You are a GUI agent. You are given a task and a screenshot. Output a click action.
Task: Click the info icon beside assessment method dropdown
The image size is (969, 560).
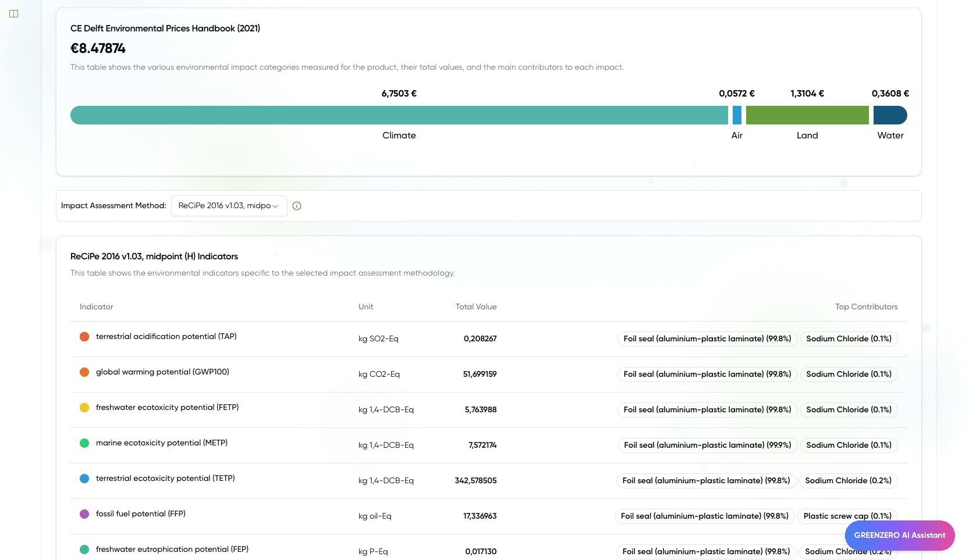pos(297,206)
